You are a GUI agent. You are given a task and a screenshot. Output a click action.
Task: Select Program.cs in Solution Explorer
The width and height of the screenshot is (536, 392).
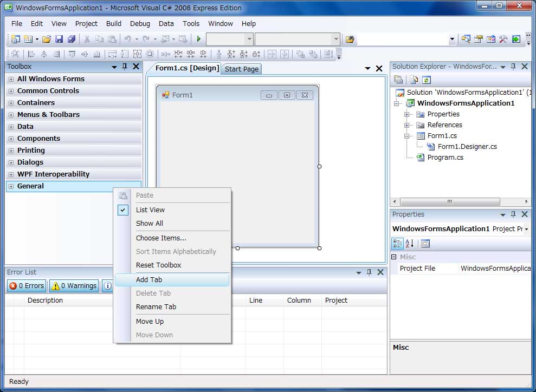pos(445,158)
